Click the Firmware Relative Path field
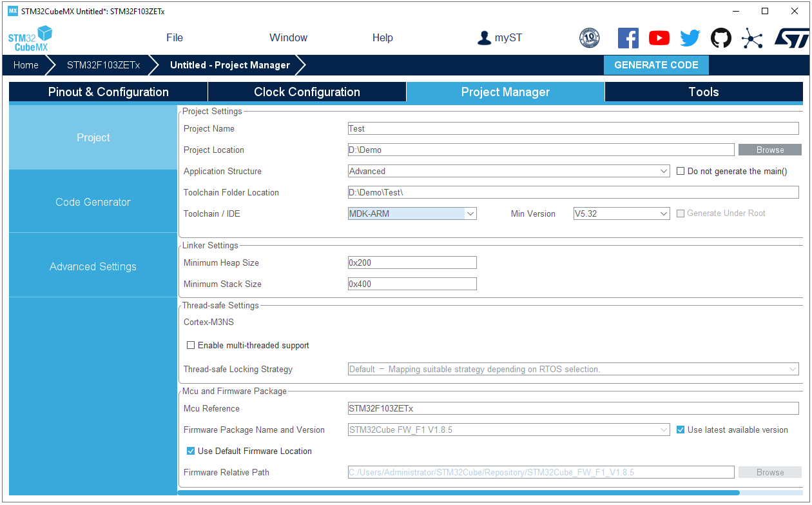This screenshot has height=505, width=812. point(541,472)
